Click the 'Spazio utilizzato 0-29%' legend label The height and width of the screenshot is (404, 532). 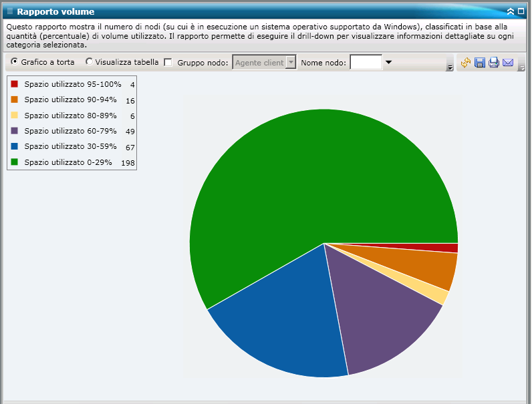click(68, 162)
